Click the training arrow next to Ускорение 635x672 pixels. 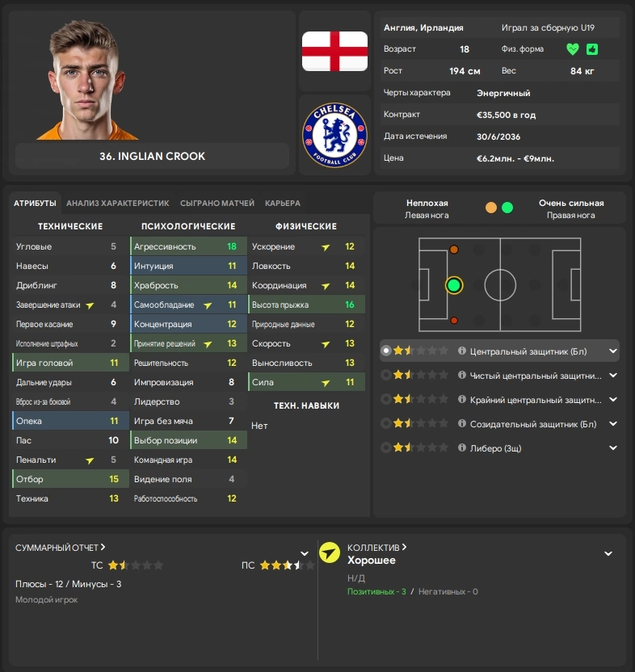point(326,247)
